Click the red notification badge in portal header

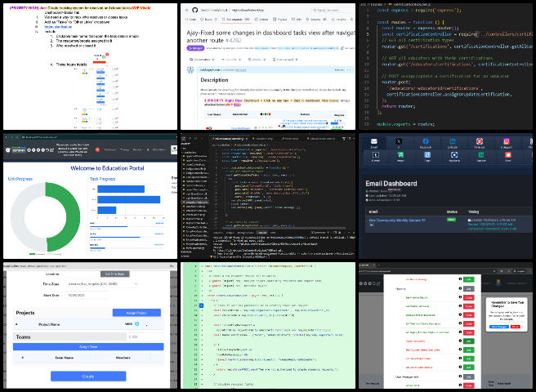click(x=97, y=149)
